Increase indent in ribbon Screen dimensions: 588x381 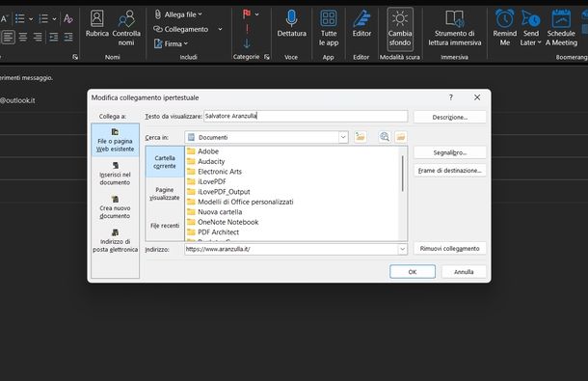pos(68,37)
